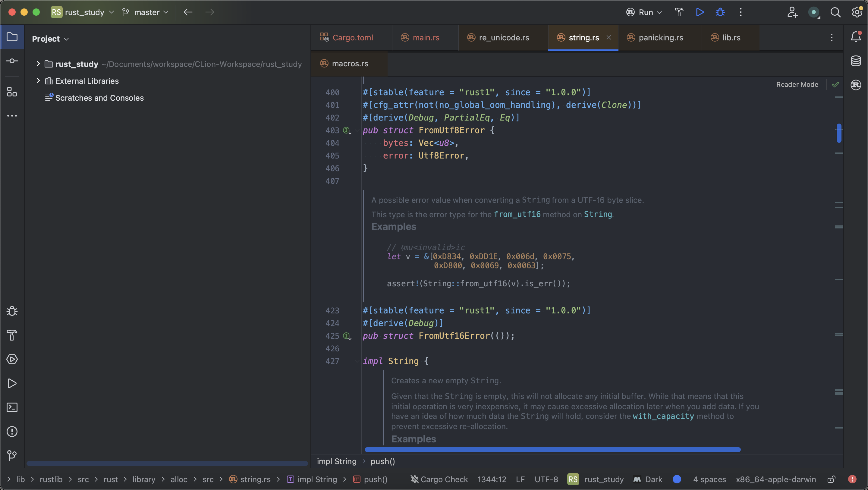Click the Debug bug icon in top toolbar
The height and width of the screenshot is (490, 868).
720,12
